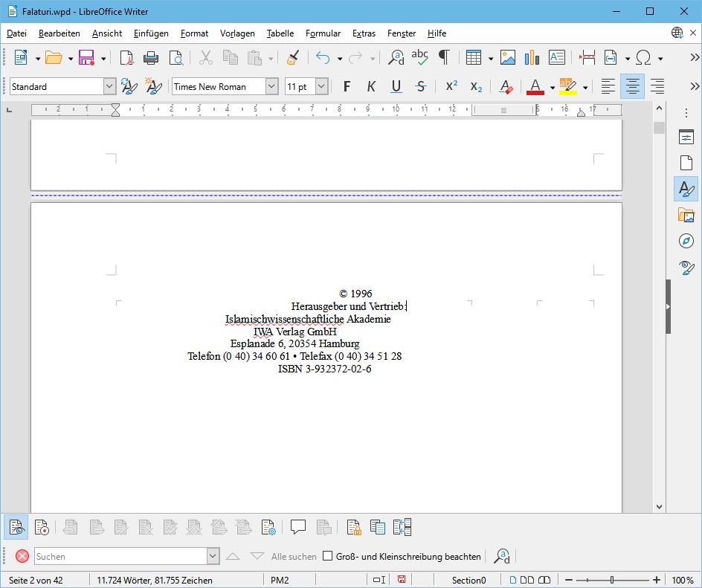The width and height of the screenshot is (702, 588).
Task: Click the Clone Formatting paintbrush icon
Action: pyautogui.click(x=292, y=58)
